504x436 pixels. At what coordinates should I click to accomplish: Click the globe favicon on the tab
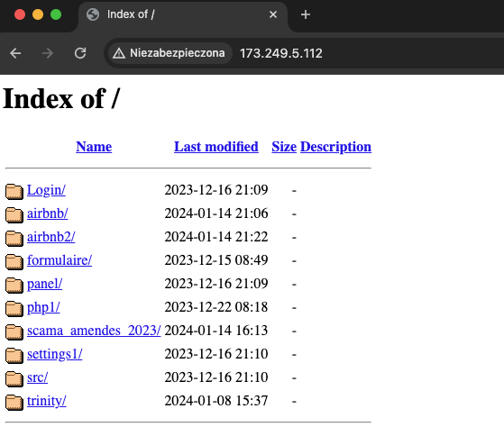click(93, 14)
